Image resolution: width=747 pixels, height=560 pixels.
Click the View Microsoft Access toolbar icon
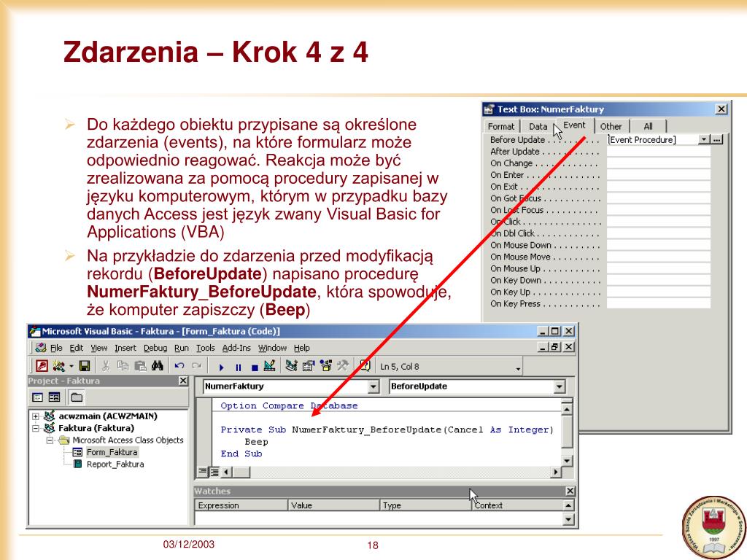[42, 366]
